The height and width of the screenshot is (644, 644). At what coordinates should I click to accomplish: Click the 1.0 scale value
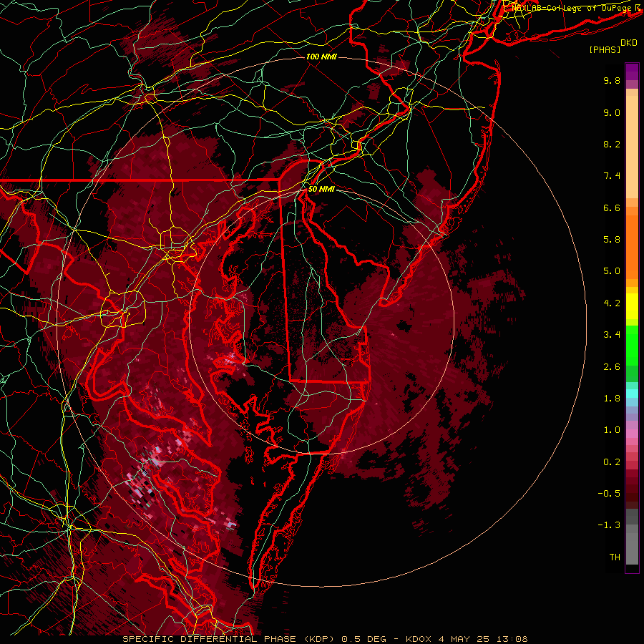tap(612, 430)
